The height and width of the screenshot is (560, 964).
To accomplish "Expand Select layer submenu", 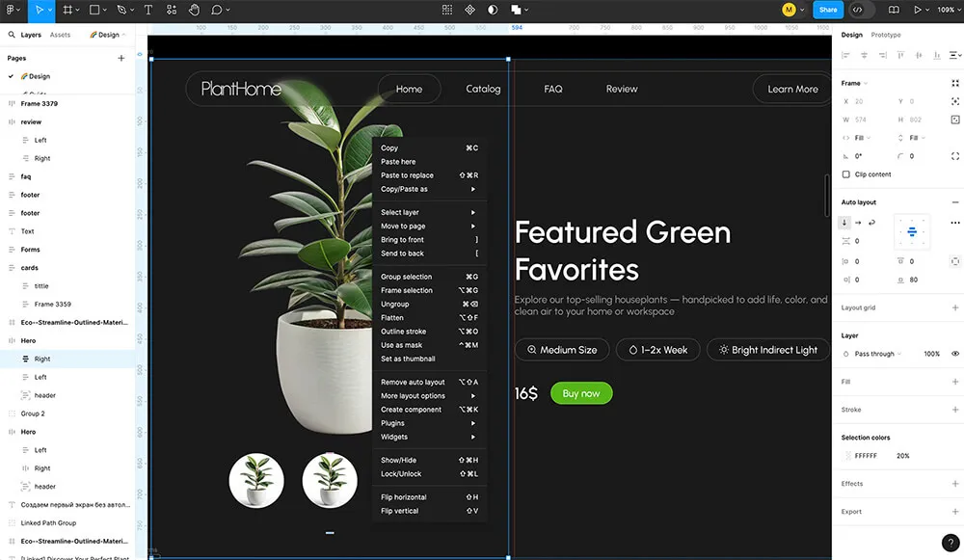I will (x=429, y=212).
